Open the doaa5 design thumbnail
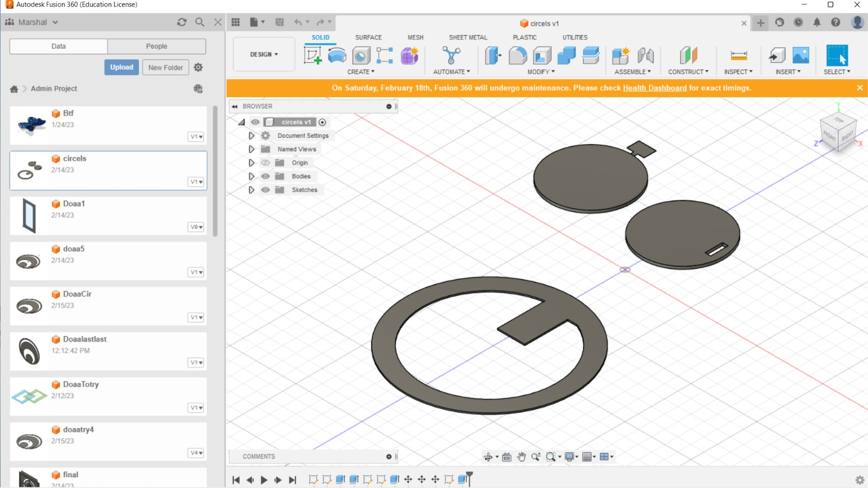Viewport: 868px width, 488px height. click(x=29, y=262)
